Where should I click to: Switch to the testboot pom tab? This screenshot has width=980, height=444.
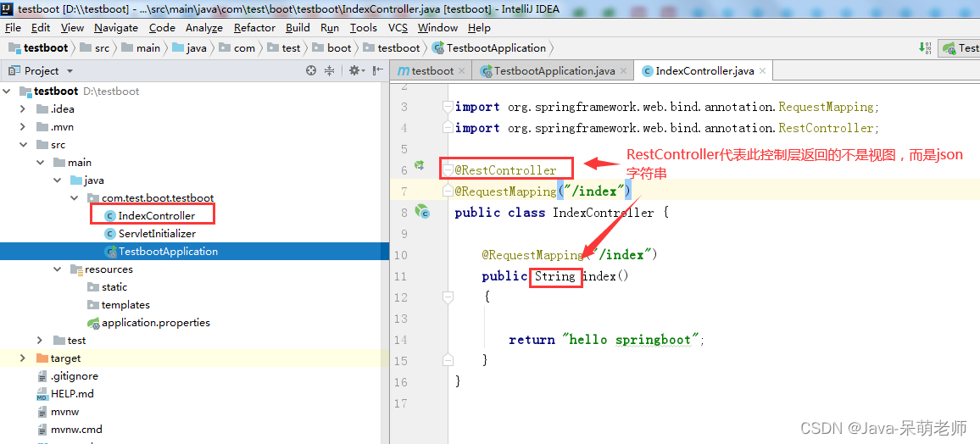coord(432,71)
